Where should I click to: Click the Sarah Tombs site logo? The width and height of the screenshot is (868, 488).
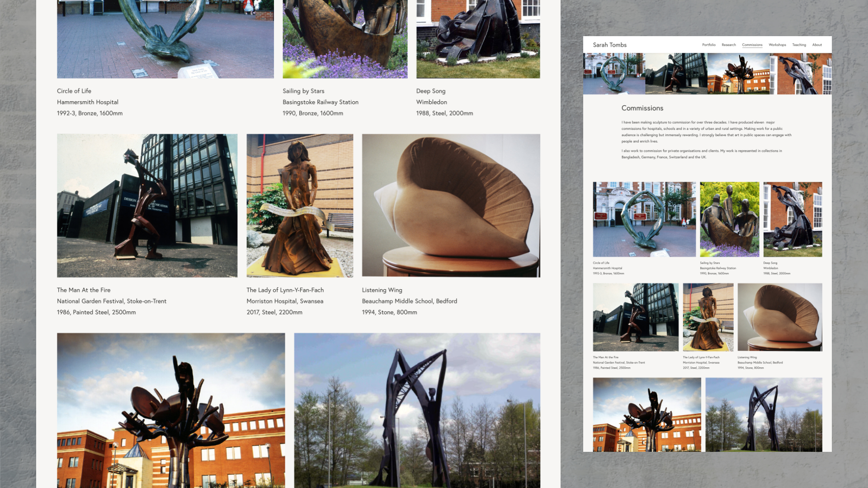pyautogui.click(x=610, y=45)
